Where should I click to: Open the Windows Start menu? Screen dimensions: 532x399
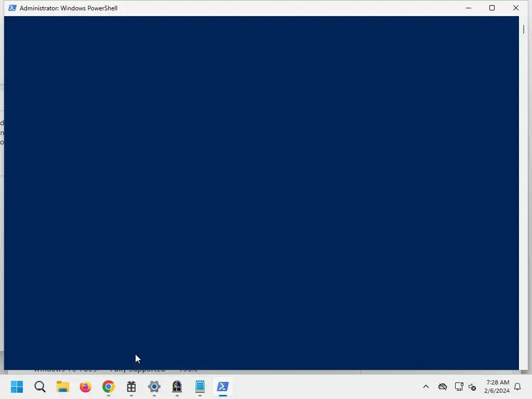17,387
